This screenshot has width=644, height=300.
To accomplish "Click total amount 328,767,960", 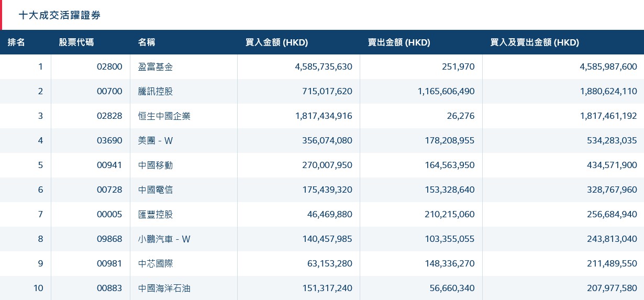I will click(612, 190).
